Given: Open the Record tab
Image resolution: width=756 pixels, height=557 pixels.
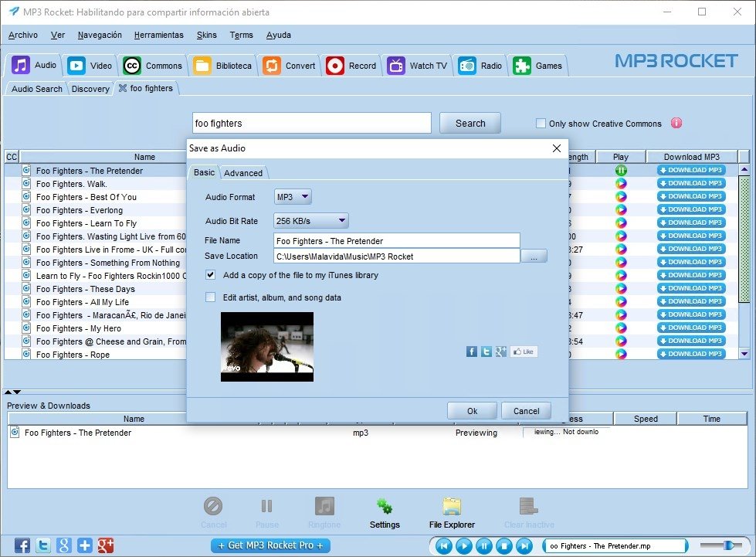Looking at the screenshot, I should (x=351, y=66).
